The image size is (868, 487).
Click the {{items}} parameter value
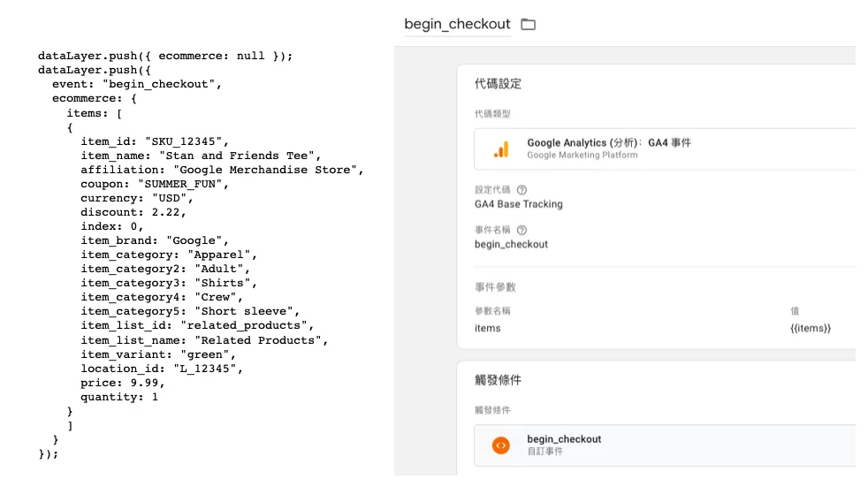click(x=811, y=328)
